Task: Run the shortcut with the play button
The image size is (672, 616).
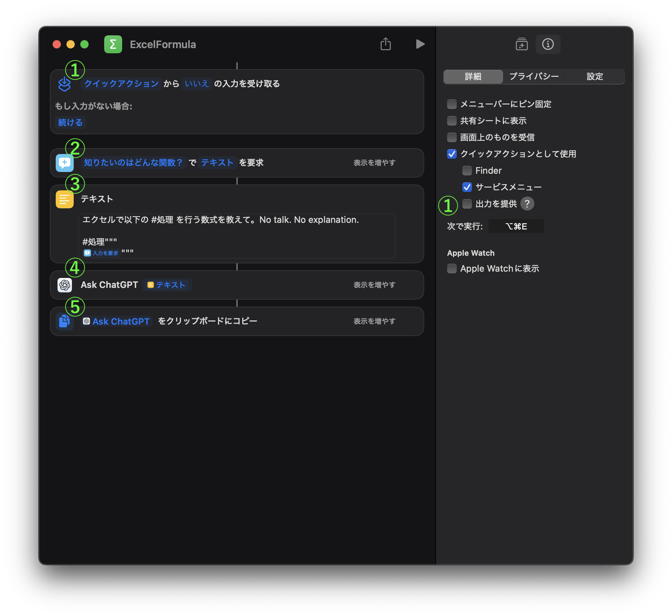Action: pyautogui.click(x=420, y=44)
